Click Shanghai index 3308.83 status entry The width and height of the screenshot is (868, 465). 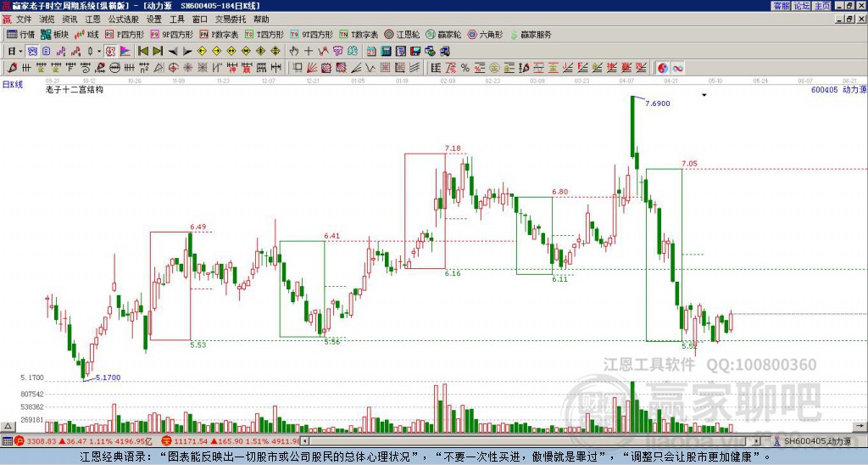pos(83,441)
